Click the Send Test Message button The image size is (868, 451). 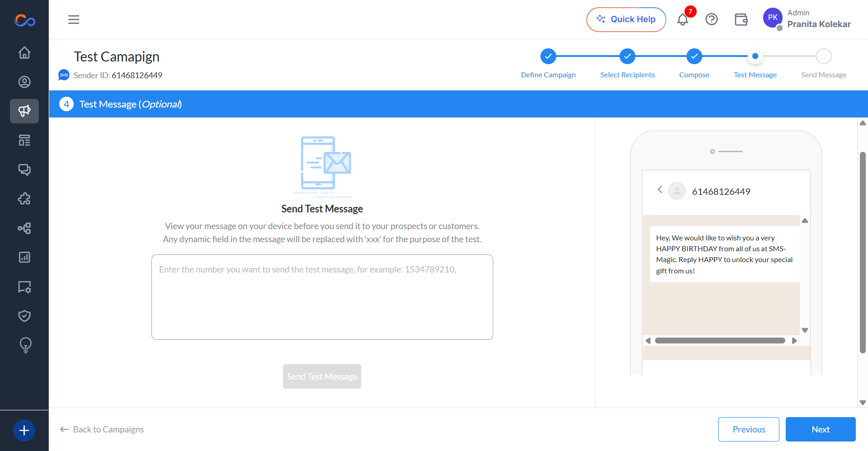click(322, 376)
